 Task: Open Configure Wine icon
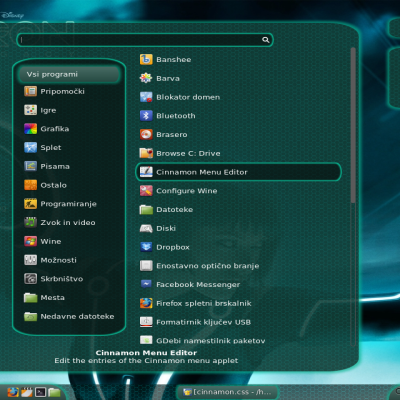[146, 191]
